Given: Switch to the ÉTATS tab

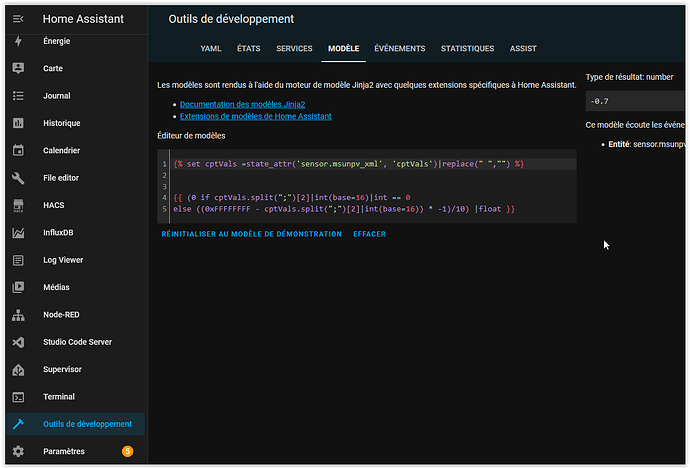Looking at the screenshot, I should [x=249, y=48].
